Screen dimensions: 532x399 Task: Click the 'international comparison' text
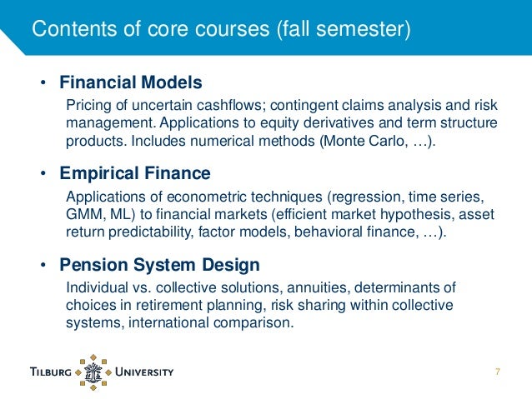click(209, 322)
